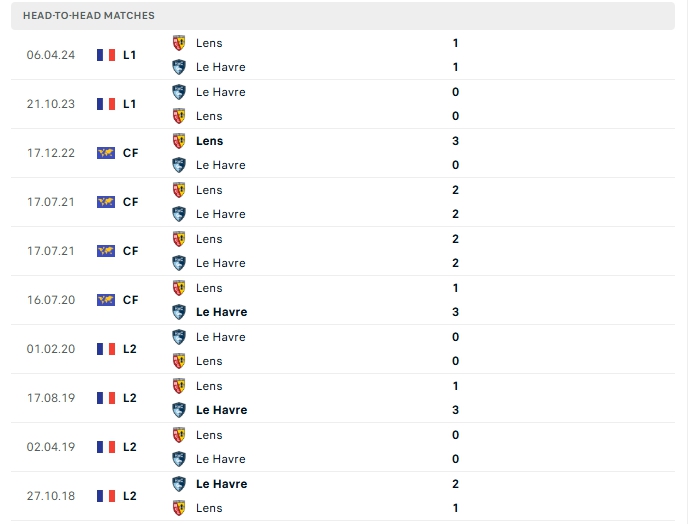Select the L1 league label on 06.04.24
This screenshot has width=688, height=524.
coord(130,55)
